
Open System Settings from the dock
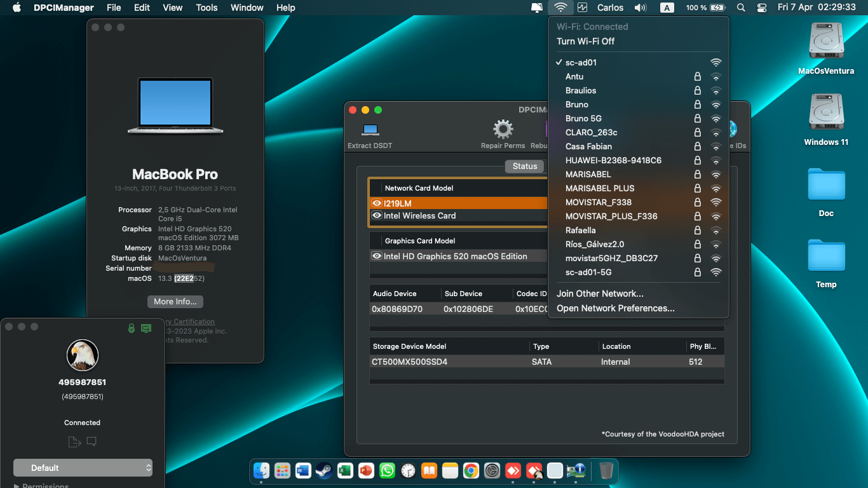(492, 471)
